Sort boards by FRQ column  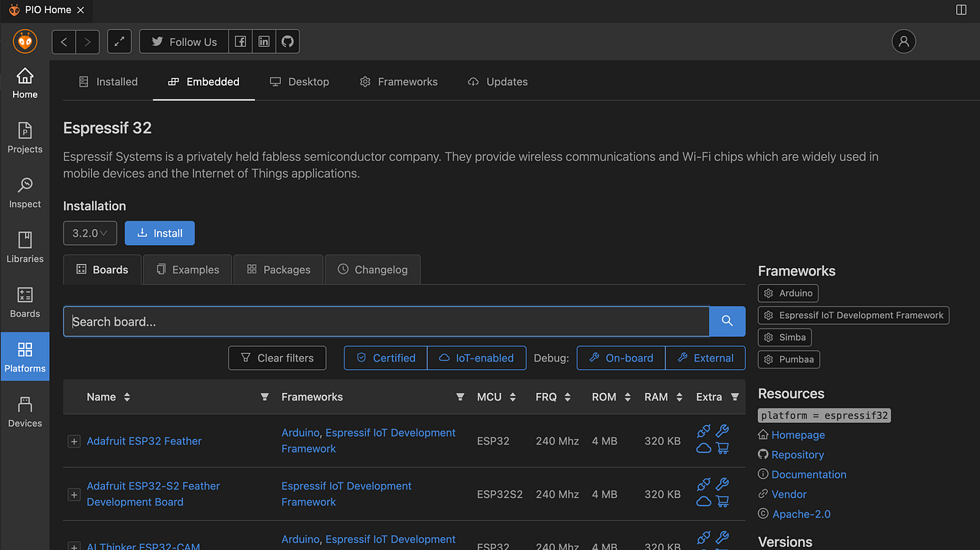pos(567,397)
